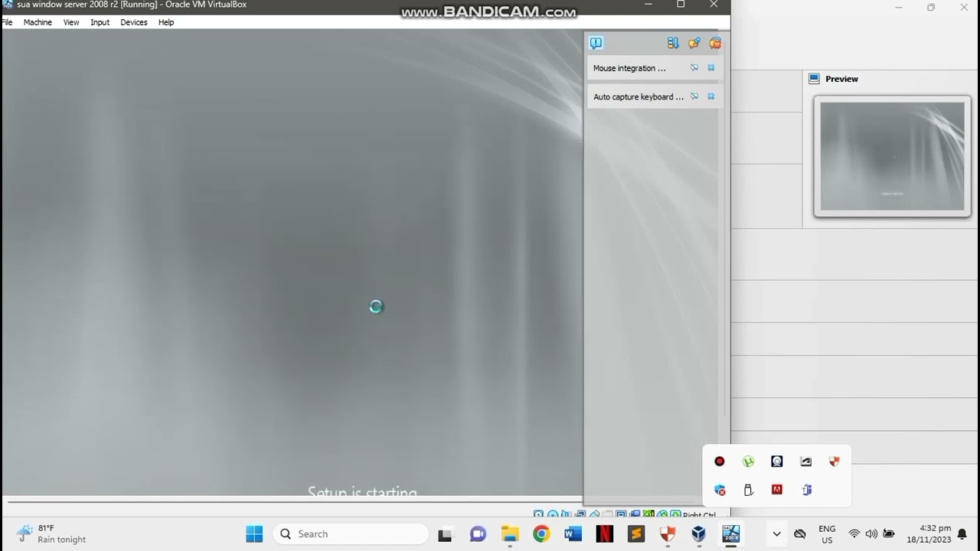The height and width of the screenshot is (551, 980).
Task: Suppress future Auto capture keyboard notifications
Action: pyautogui.click(x=694, y=96)
